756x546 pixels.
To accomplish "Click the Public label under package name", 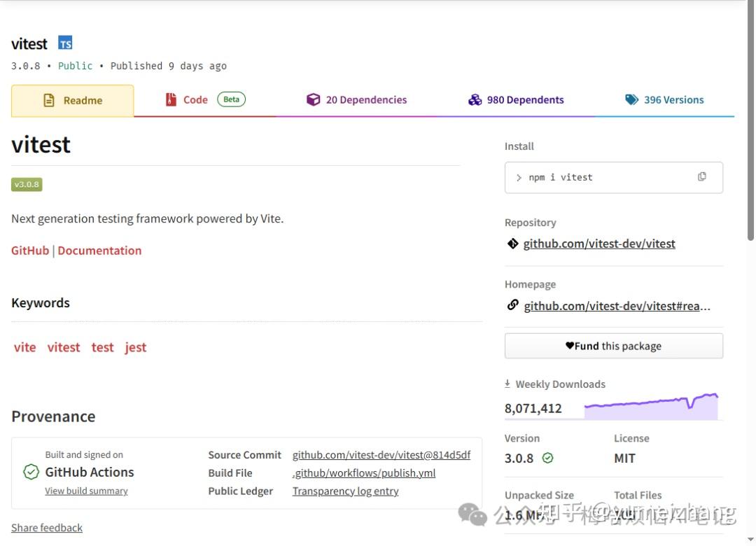I will [75, 66].
